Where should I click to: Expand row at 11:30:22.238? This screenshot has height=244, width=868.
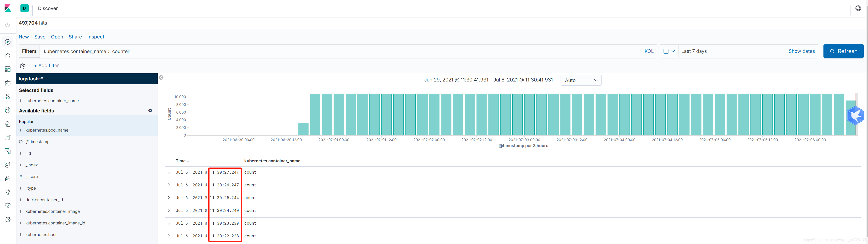point(169,236)
